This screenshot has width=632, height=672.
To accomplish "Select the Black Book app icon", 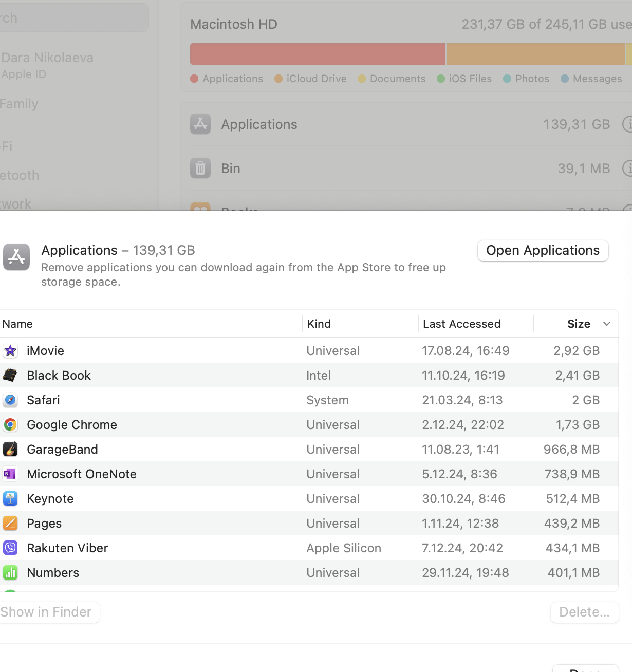I will click(10, 376).
